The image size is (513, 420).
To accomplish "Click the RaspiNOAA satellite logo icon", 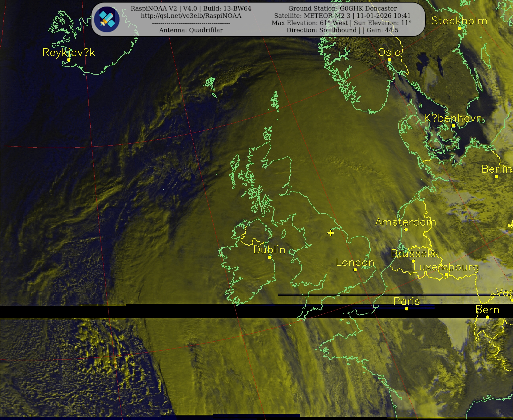I will (x=107, y=19).
